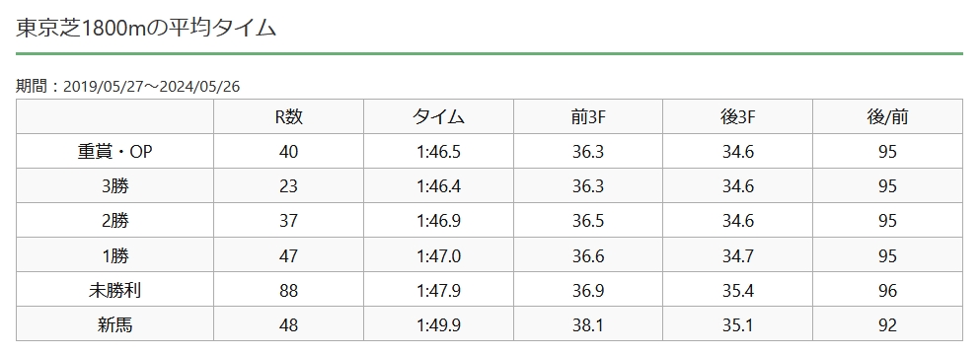Click the 1:46.5 time cell

[438, 152]
